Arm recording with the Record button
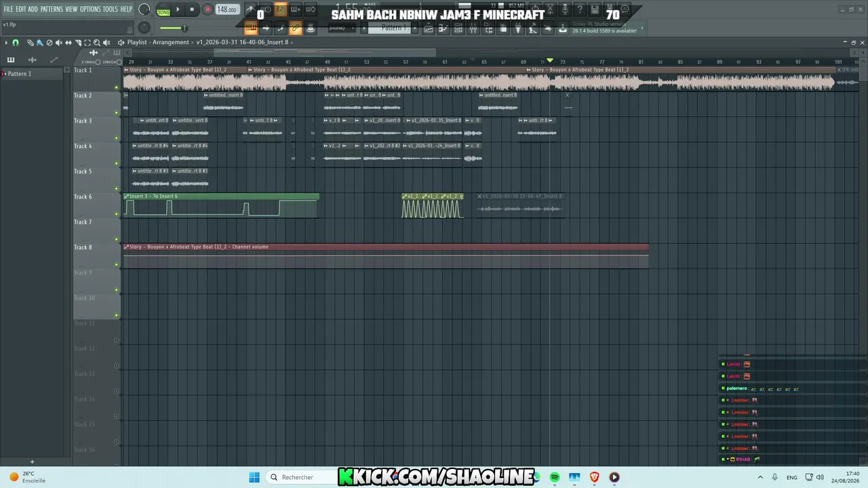This screenshot has width=868, height=488. 208,9
